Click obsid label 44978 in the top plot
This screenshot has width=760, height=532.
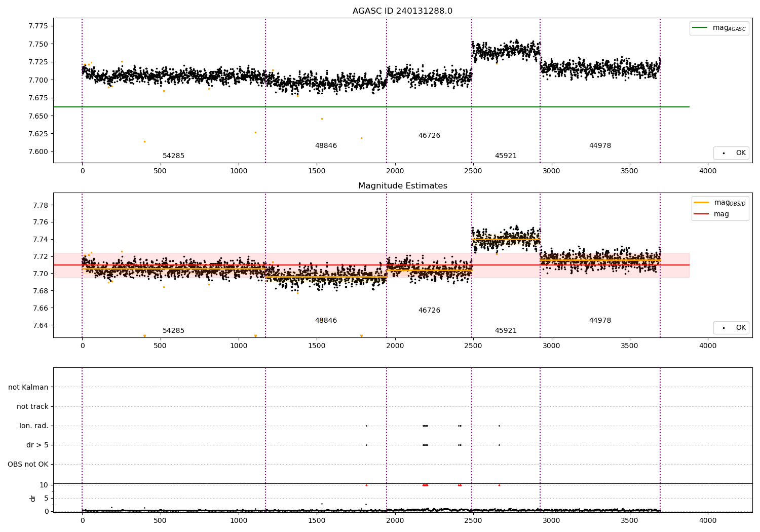click(x=600, y=145)
